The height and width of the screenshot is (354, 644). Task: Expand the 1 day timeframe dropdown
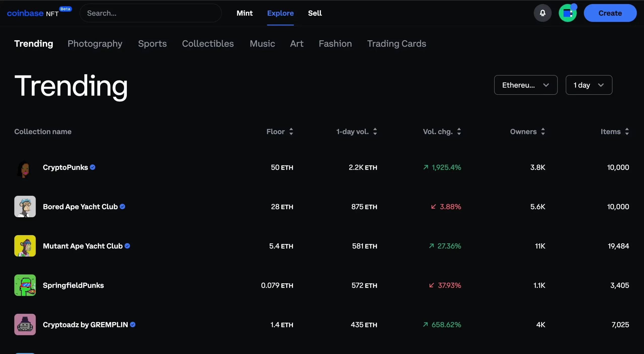click(589, 85)
